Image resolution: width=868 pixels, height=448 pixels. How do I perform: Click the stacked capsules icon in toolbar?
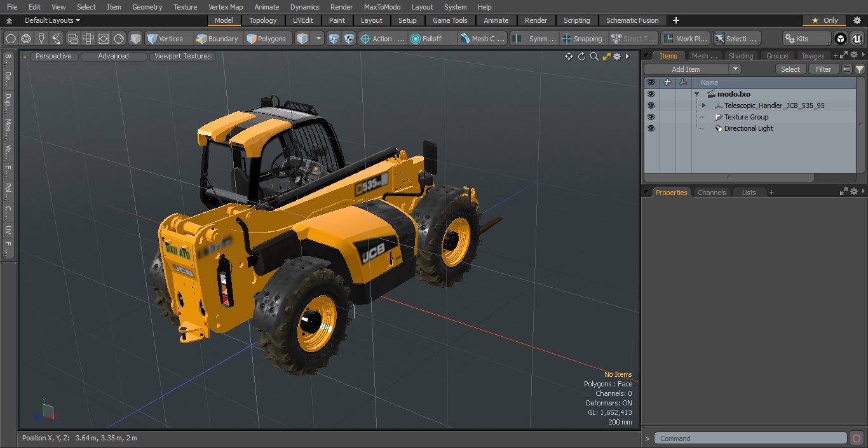[73, 39]
